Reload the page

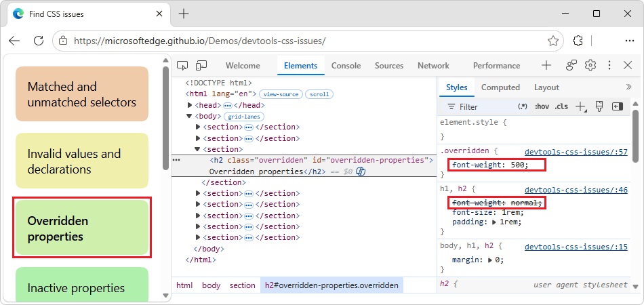pos(39,41)
